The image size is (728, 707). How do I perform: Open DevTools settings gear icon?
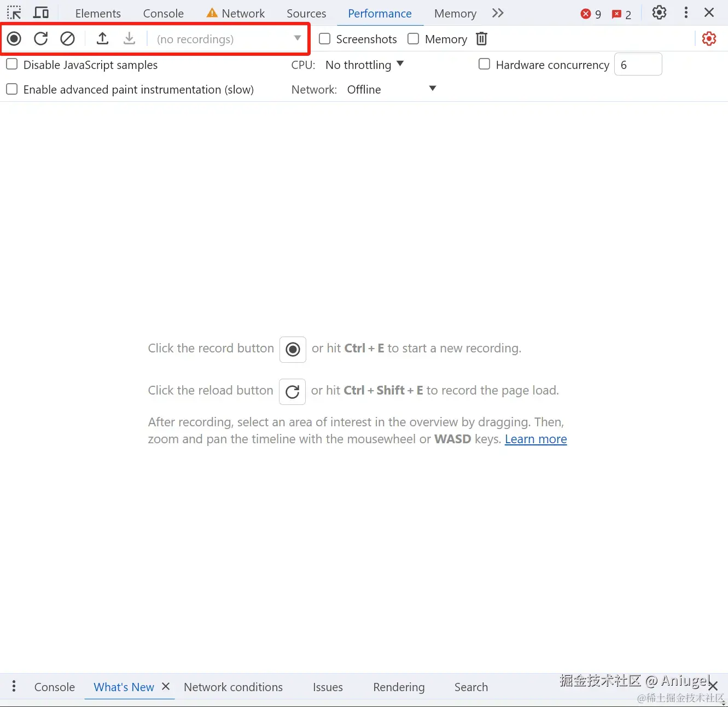click(659, 13)
